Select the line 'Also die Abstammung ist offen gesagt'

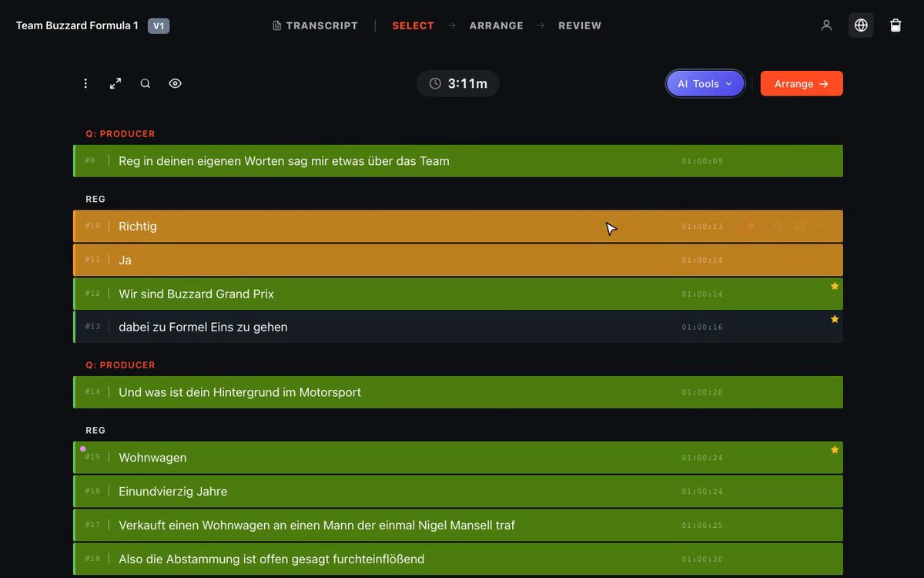coord(458,559)
